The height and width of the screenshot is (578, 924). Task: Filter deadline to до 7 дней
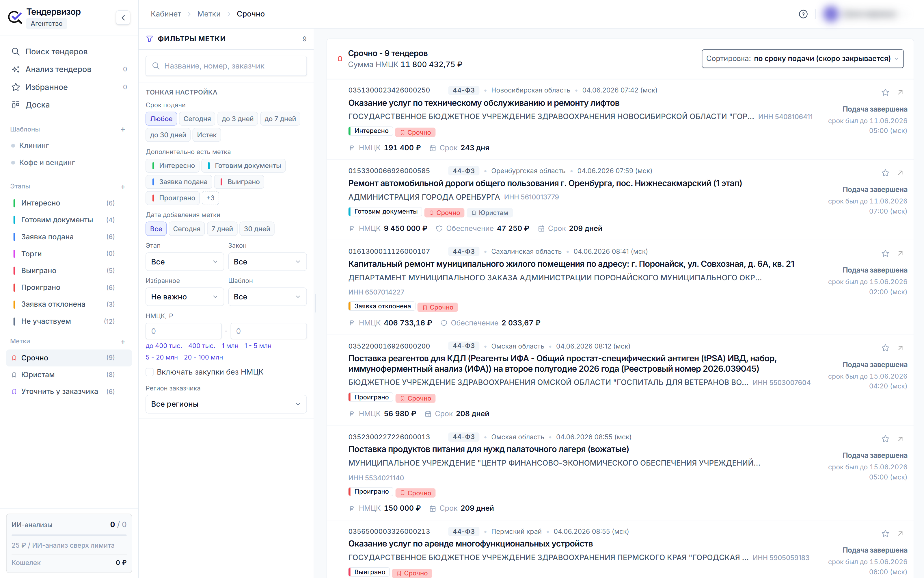pos(280,119)
